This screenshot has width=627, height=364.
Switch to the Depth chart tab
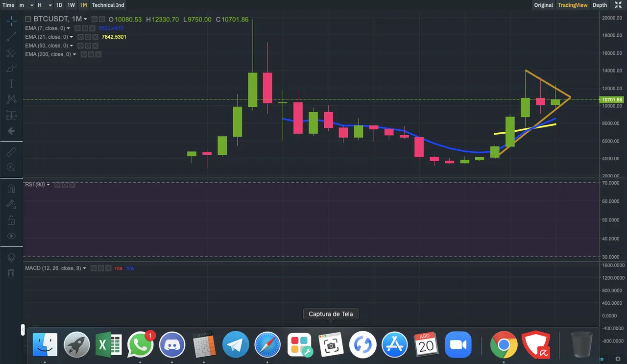600,5
